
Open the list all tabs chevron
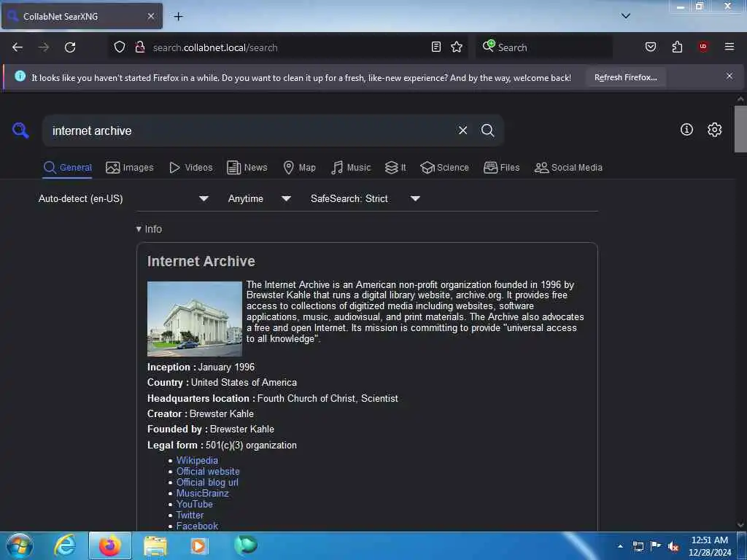click(x=626, y=16)
